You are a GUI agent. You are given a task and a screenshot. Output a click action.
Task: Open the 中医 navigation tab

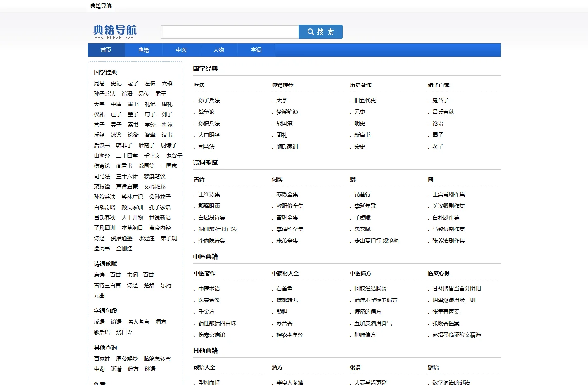pyautogui.click(x=181, y=50)
